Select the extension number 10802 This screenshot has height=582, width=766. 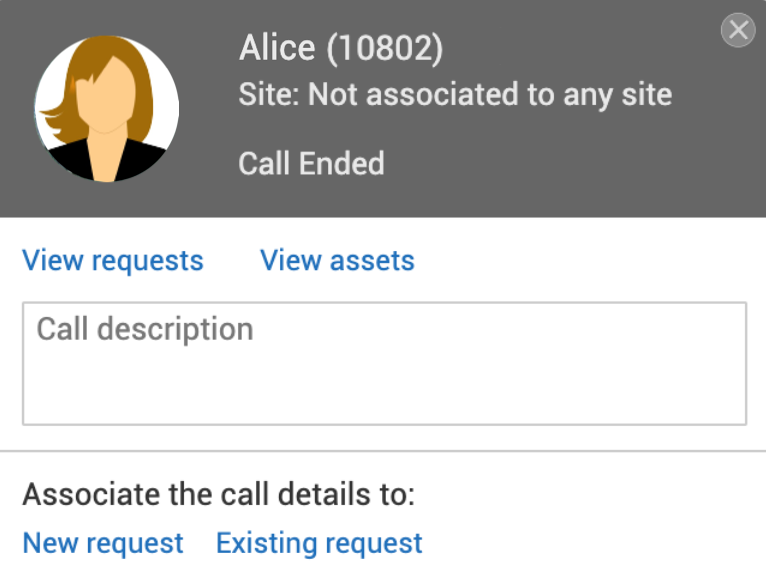(x=384, y=47)
